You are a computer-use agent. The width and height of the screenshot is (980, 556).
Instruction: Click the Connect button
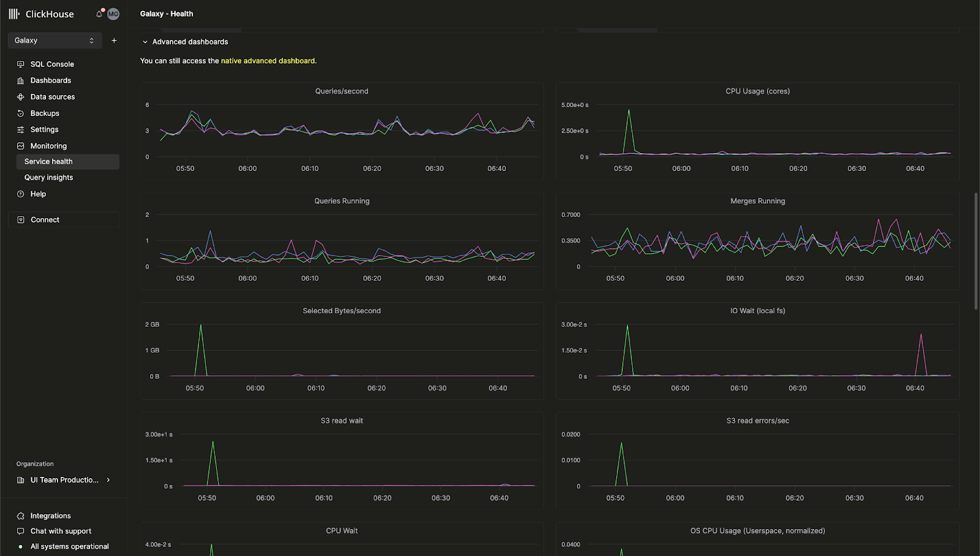click(44, 219)
